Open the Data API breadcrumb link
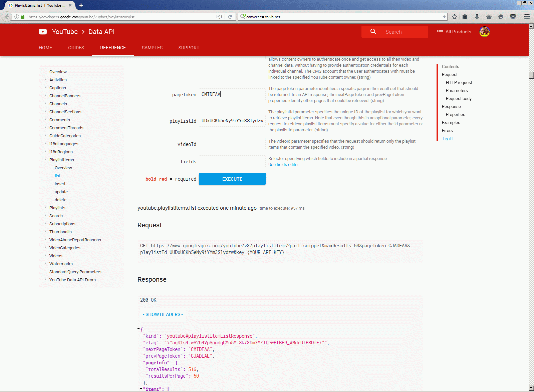This screenshot has width=534, height=392. click(101, 32)
